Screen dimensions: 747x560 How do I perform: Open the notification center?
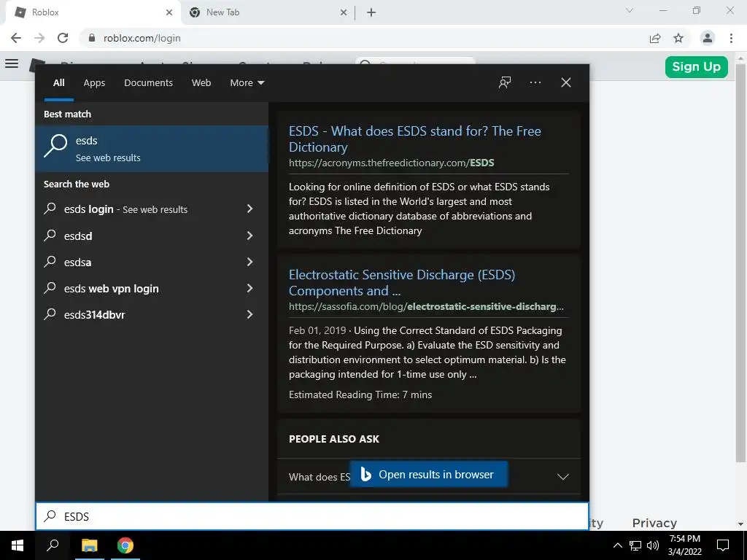click(x=723, y=545)
